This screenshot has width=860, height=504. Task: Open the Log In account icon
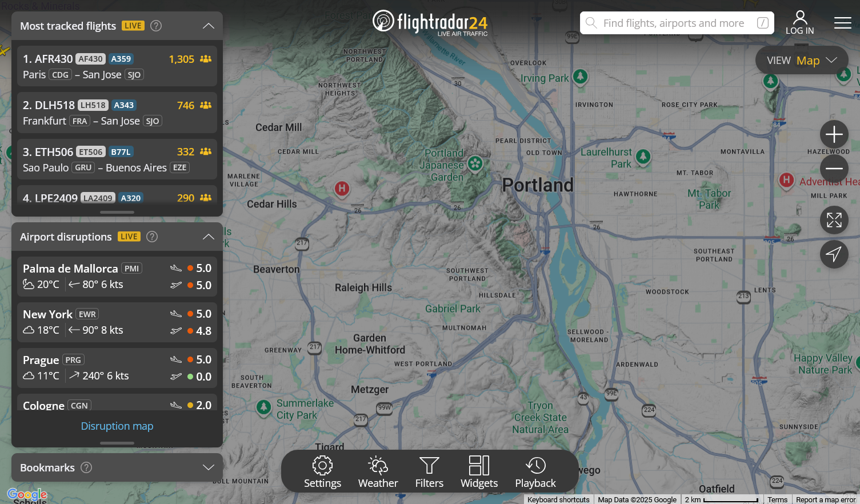(799, 23)
